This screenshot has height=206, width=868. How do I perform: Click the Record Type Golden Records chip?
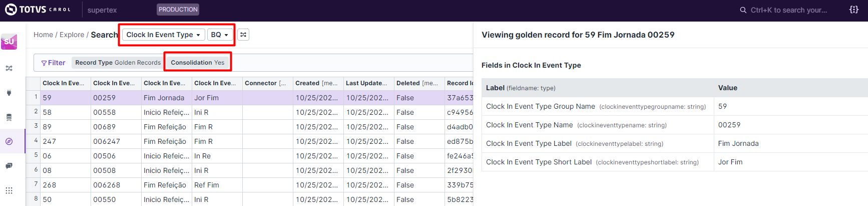click(118, 63)
